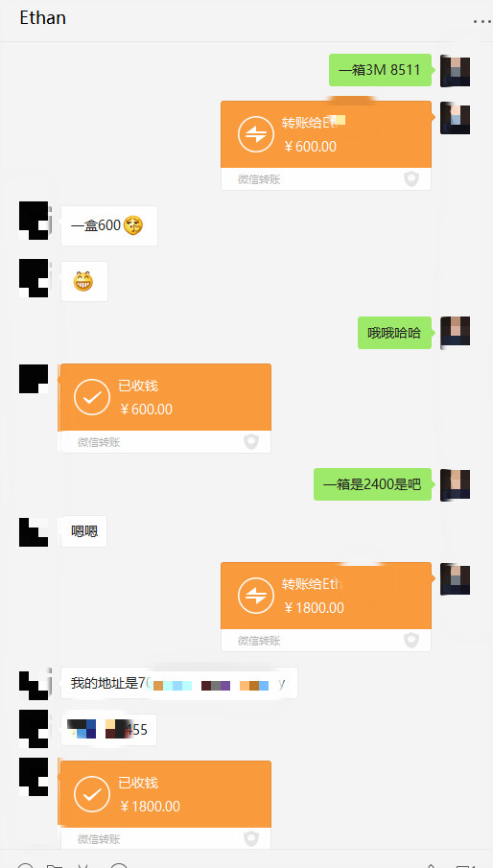493x868 pixels.
Task: Open the grinning emoji message from Ethan
Action: (84, 282)
